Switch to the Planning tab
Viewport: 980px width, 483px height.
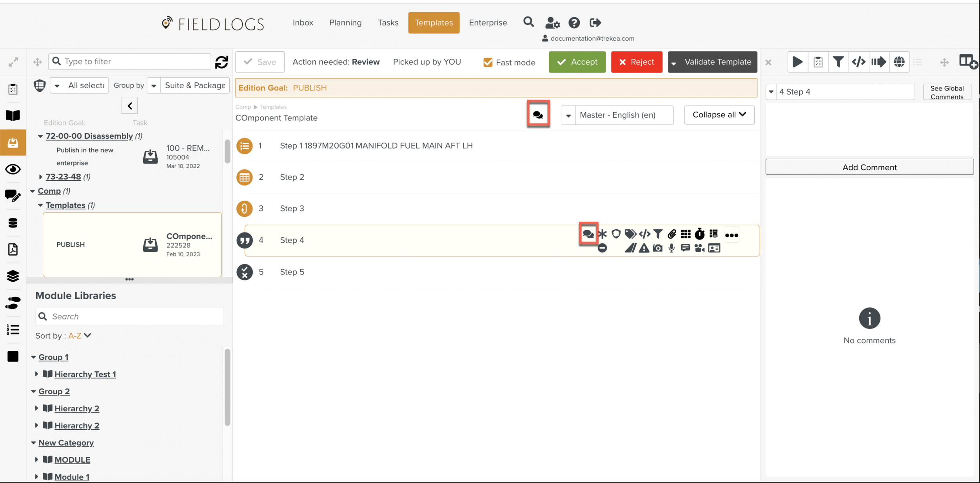pyautogui.click(x=345, y=23)
